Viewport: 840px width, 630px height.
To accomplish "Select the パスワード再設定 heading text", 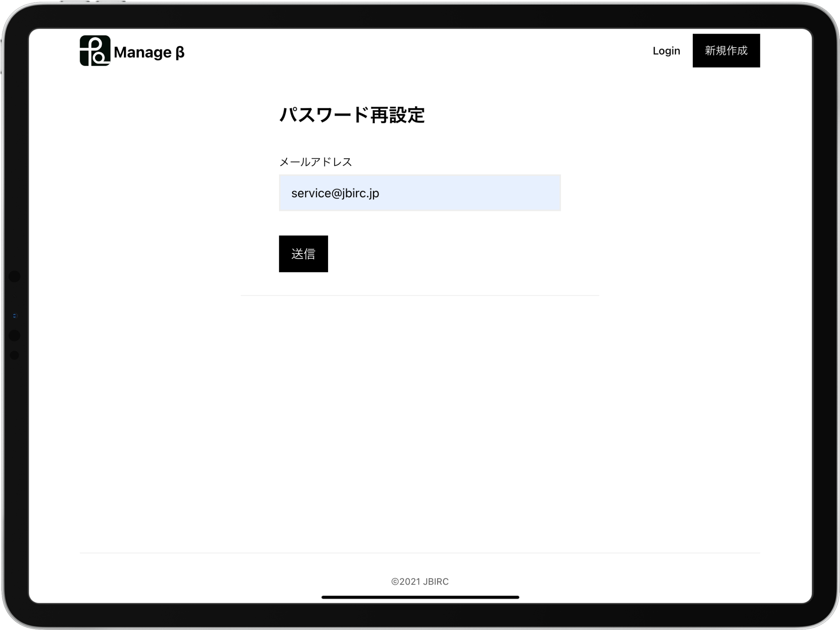I will coord(352,115).
